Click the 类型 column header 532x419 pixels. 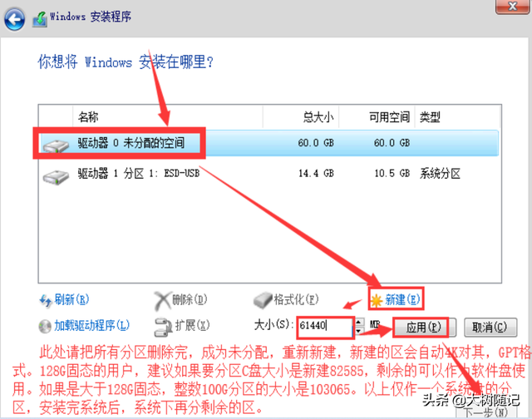[x=457, y=116]
